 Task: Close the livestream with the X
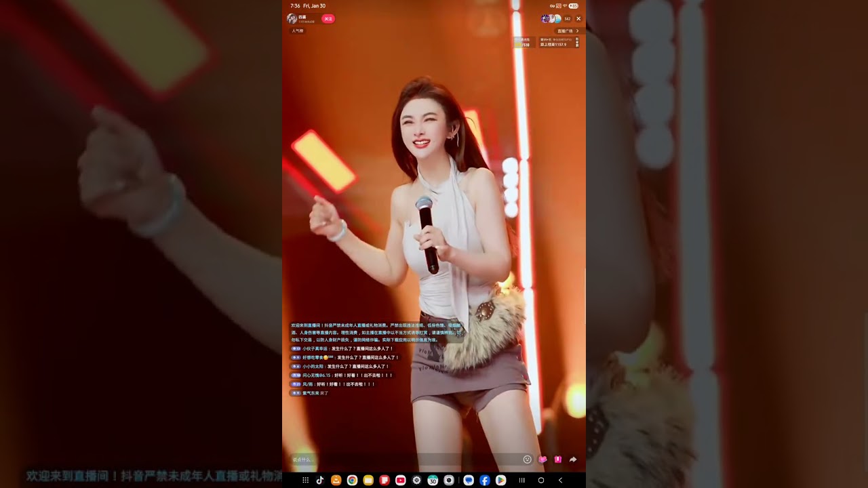(x=578, y=19)
